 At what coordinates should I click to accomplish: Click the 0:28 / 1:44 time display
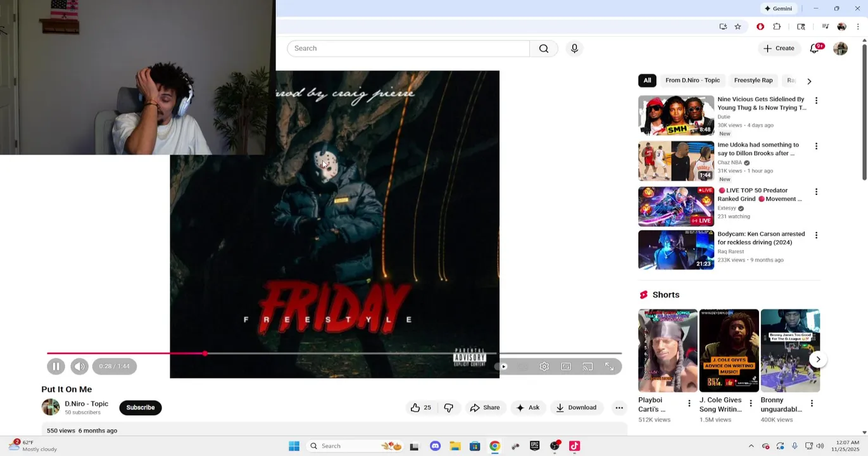pos(114,366)
